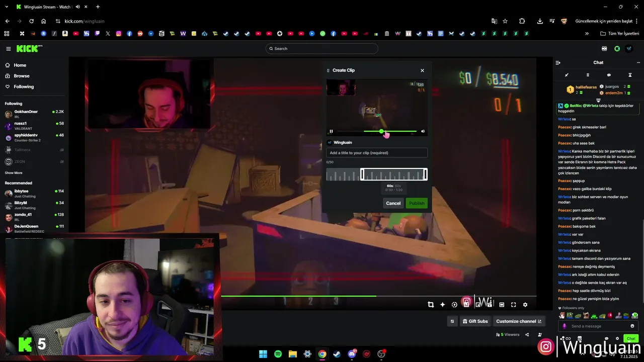Screen dimensions: 644x362
Task: Open the emoji picker in chat input
Action: [x=632, y=326]
